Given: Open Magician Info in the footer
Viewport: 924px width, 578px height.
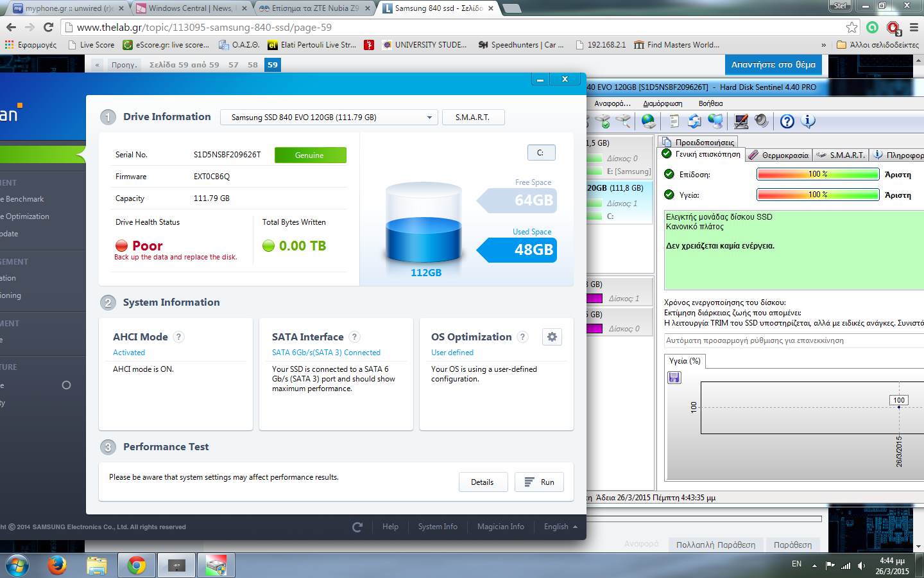Looking at the screenshot, I should coord(501,527).
